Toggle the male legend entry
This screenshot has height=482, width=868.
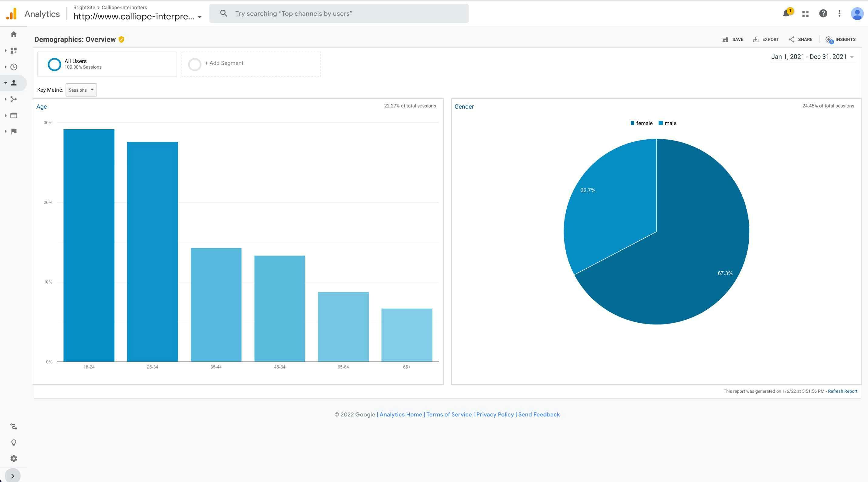coord(667,123)
